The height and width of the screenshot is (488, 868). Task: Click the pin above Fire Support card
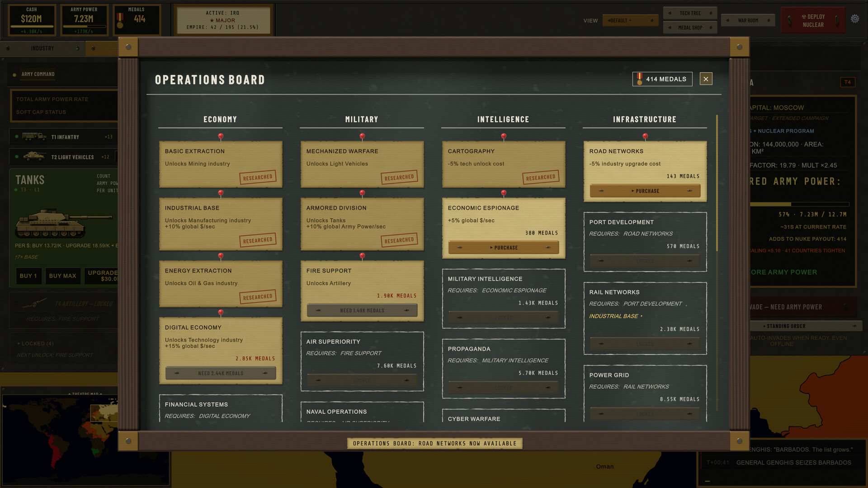362,256
